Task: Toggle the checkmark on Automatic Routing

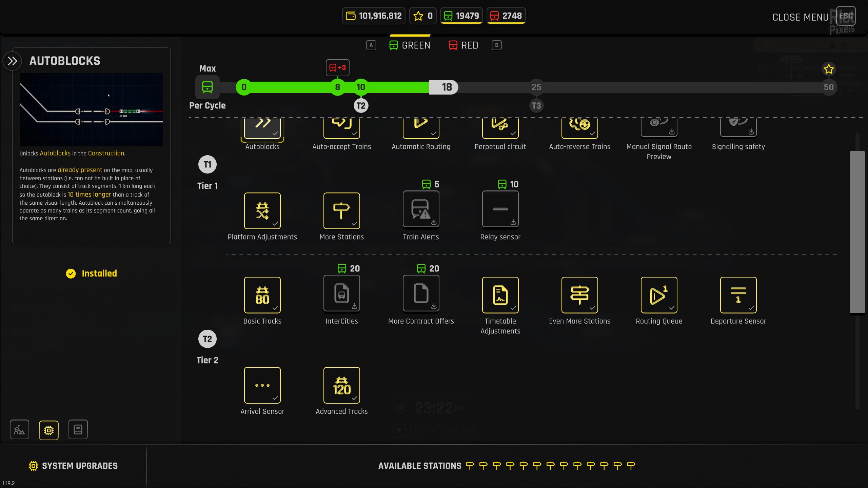Action: [433, 133]
